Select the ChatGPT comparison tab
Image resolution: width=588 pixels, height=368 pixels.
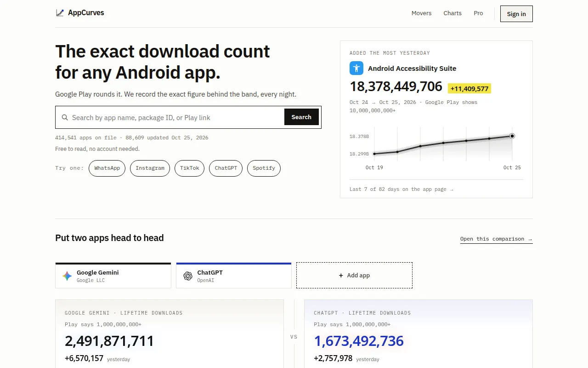(234, 276)
